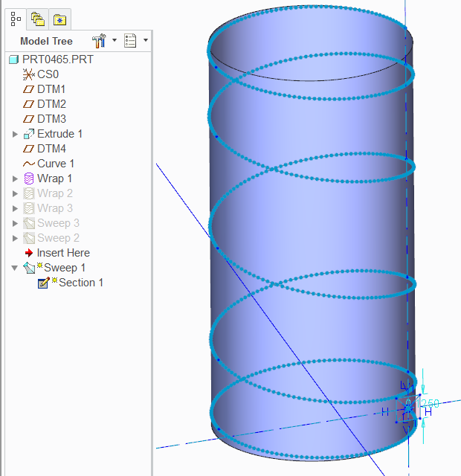This screenshot has width=461, height=476.
Task: Select the greyed Sweep 2 label
Action: (x=58, y=238)
